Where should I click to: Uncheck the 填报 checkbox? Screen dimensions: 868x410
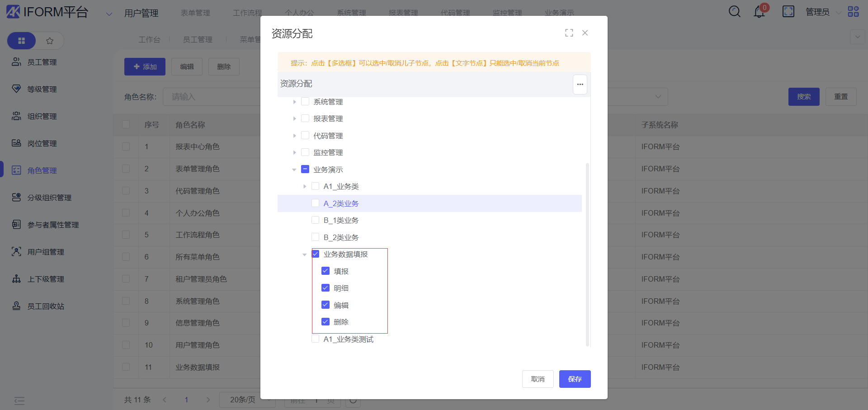coord(325,271)
